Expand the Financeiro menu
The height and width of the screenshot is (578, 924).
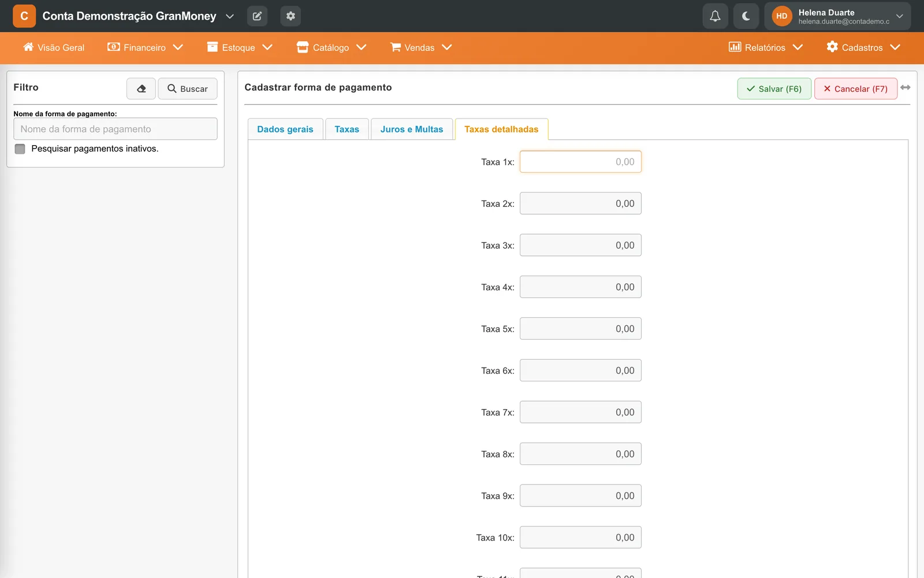145,47
